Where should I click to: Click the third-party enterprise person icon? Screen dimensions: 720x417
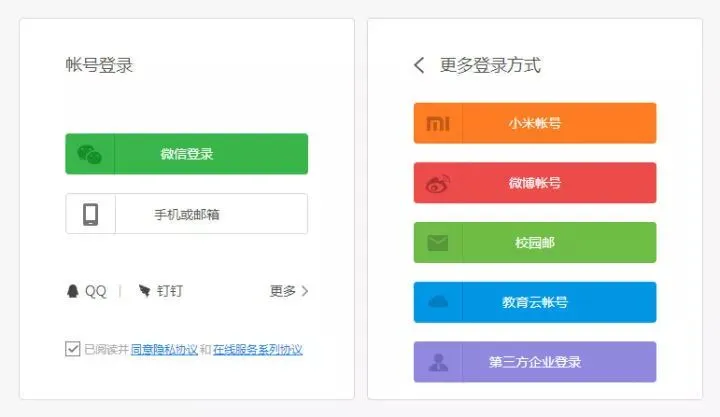438,362
